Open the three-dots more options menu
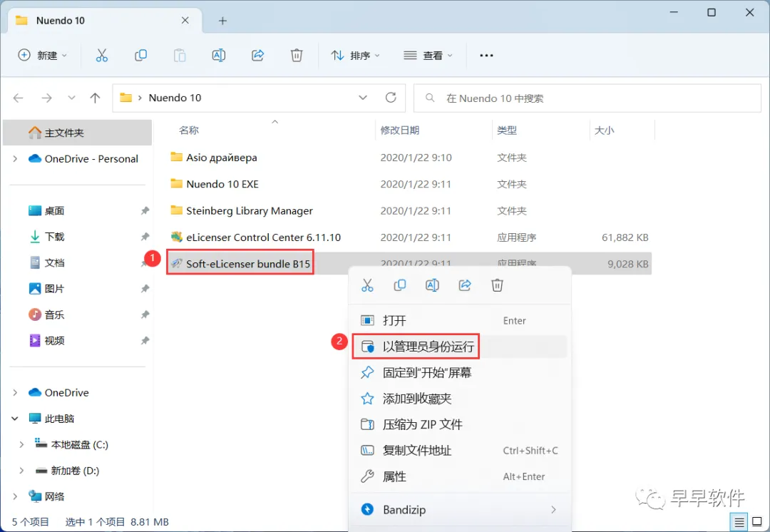The image size is (770, 532). pos(486,56)
